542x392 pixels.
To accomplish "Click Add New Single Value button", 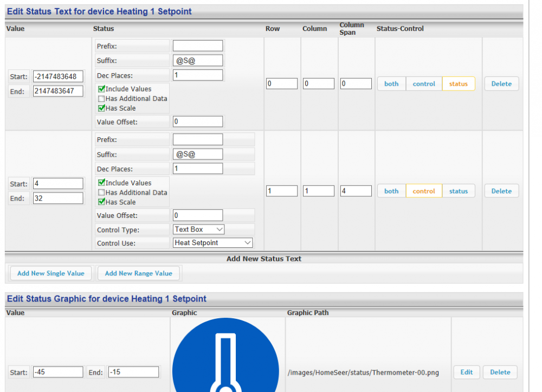I will 51,273.
